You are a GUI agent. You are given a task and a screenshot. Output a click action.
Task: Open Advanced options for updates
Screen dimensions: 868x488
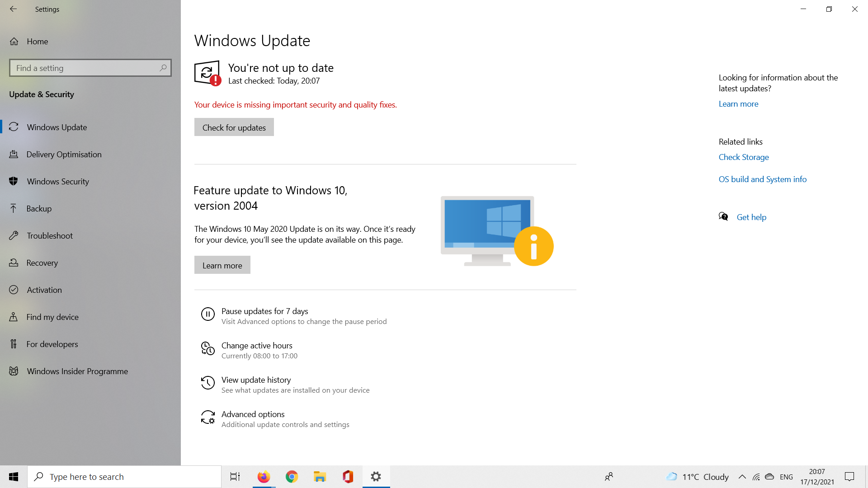pyautogui.click(x=253, y=414)
